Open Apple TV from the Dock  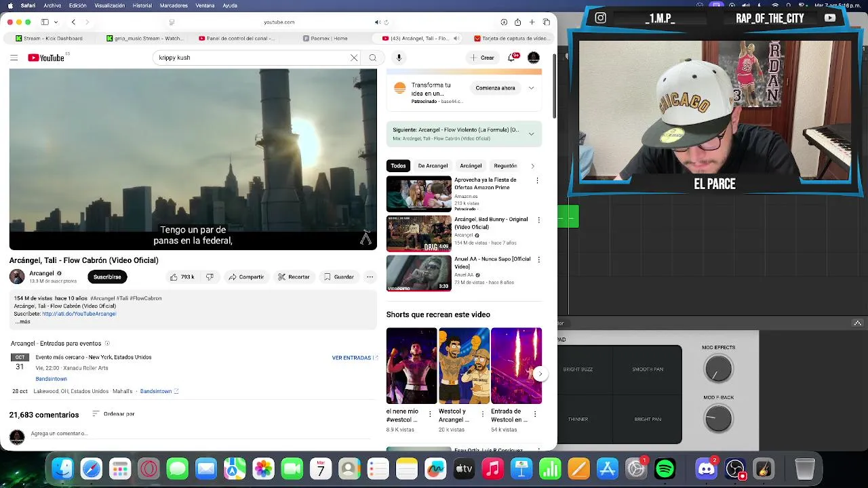point(464,468)
